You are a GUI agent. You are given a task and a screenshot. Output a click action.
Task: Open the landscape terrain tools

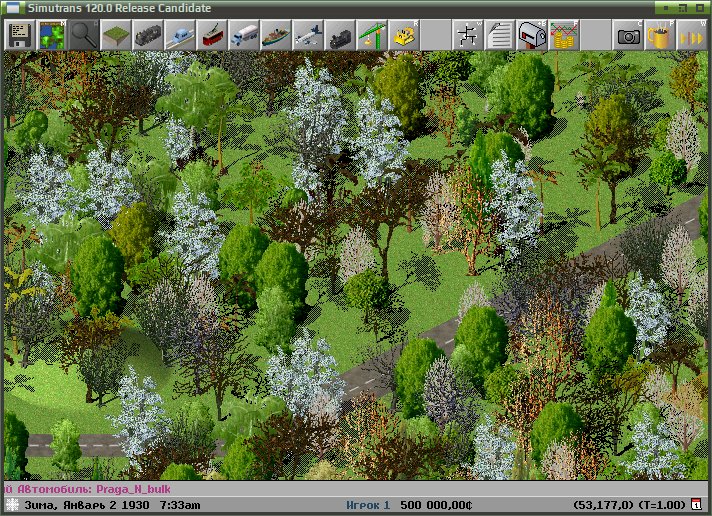(115, 35)
